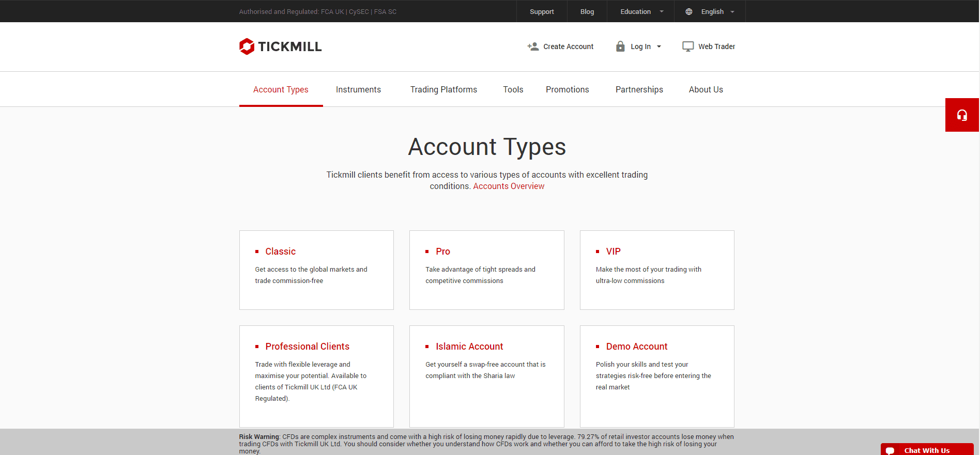Image resolution: width=980 pixels, height=455 pixels.
Task: Open the red headset support widget
Action: click(x=962, y=115)
